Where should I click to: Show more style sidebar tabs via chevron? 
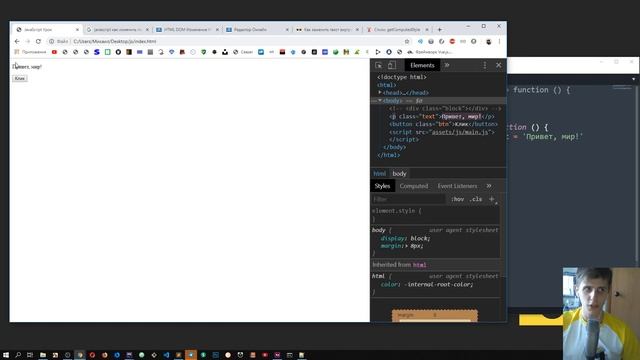489,186
